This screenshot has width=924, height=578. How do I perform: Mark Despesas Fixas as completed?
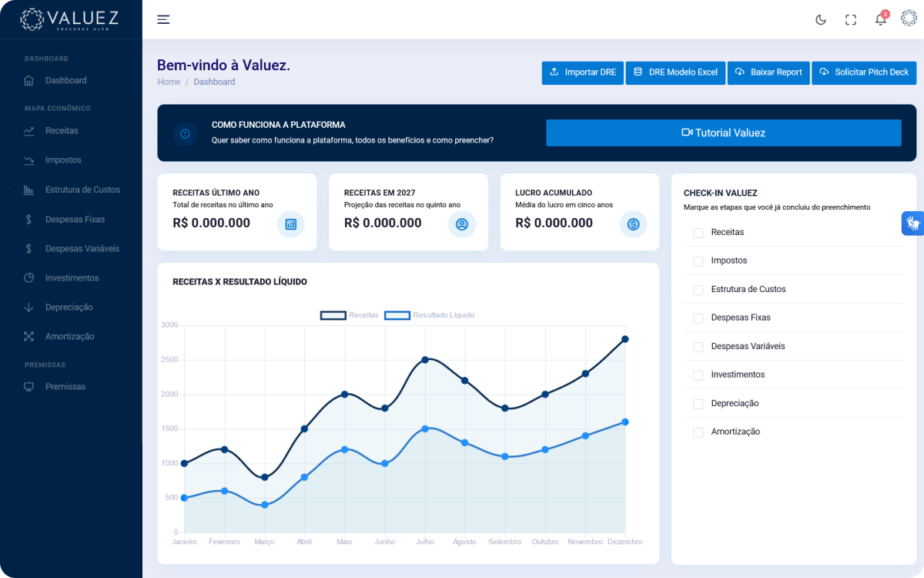(x=698, y=318)
